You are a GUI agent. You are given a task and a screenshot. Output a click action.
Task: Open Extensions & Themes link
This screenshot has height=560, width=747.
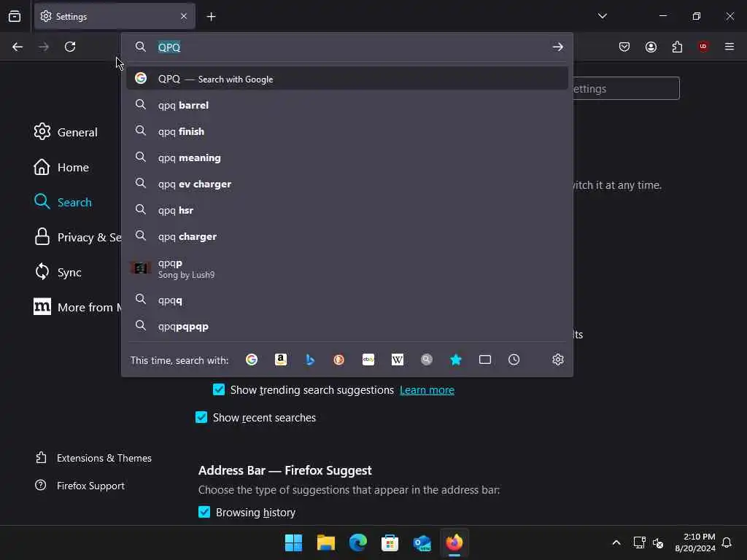coord(93,458)
